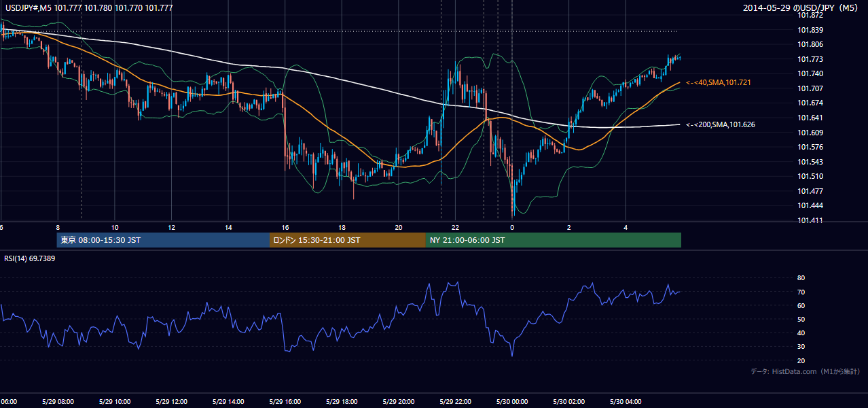Click the RSI 50 level label

801,319
